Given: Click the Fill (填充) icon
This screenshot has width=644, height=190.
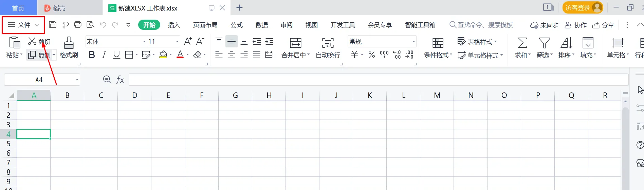Looking at the screenshot, I should (x=588, y=43).
